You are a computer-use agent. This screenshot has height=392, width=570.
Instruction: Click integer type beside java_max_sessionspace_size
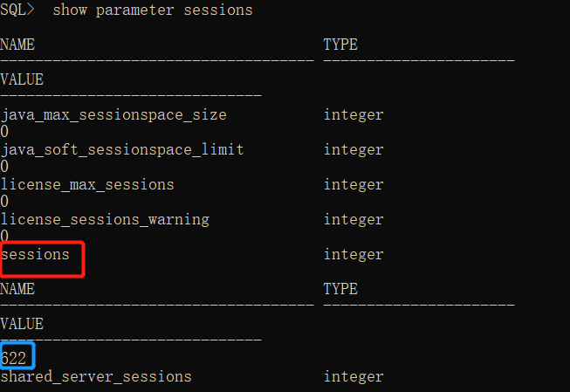coord(354,115)
